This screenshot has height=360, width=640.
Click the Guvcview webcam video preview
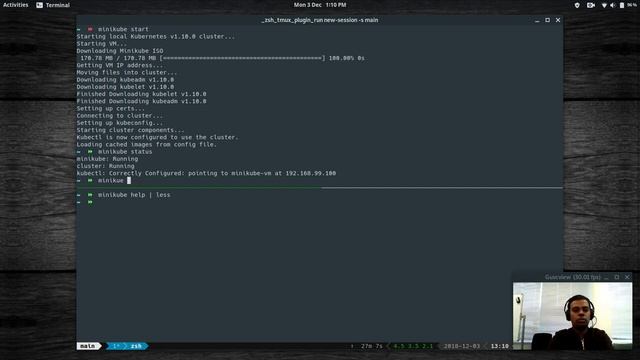572,316
